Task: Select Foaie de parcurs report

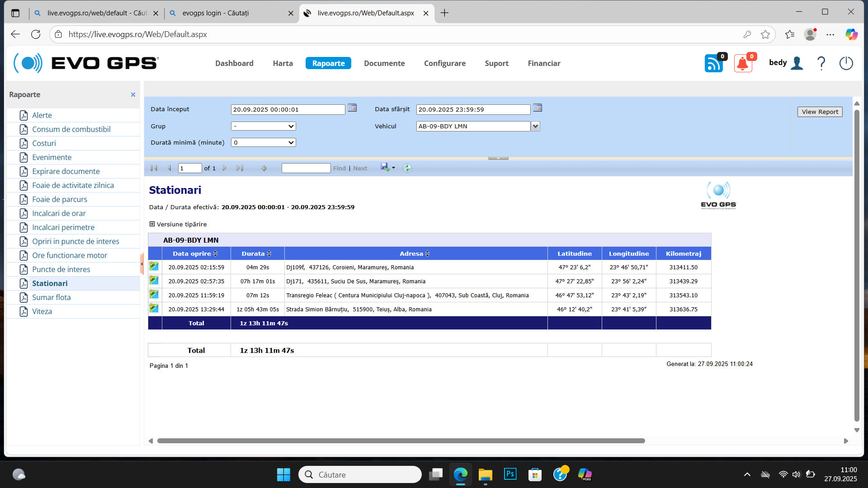Action: point(60,199)
